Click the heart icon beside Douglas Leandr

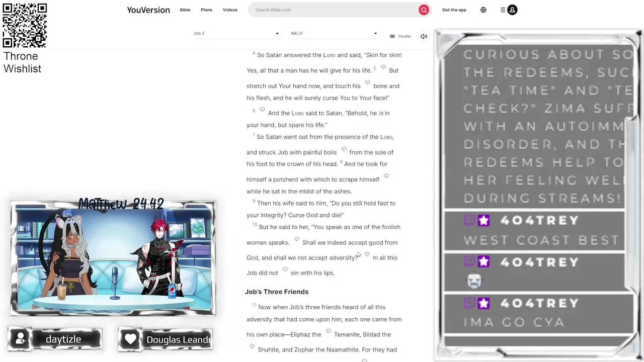click(x=130, y=339)
